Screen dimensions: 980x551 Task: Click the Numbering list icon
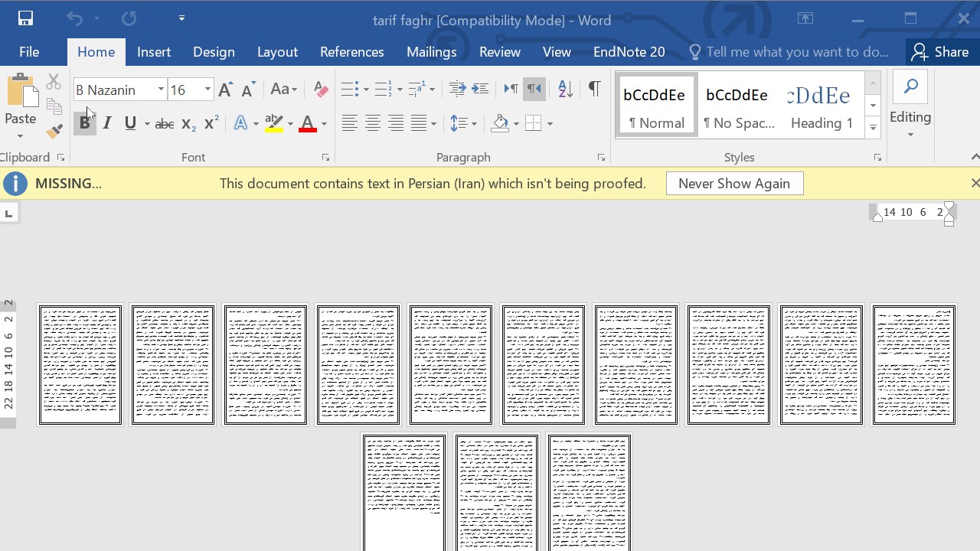point(383,90)
